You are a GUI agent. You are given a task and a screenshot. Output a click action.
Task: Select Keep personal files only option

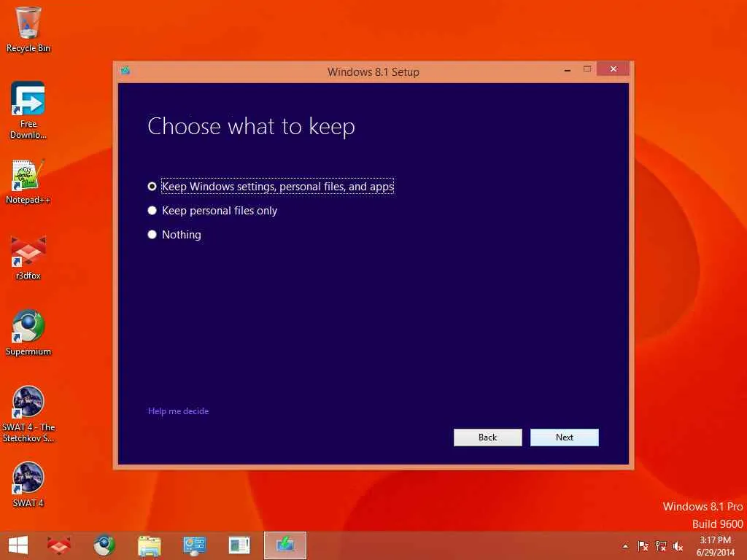click(212, 211)
